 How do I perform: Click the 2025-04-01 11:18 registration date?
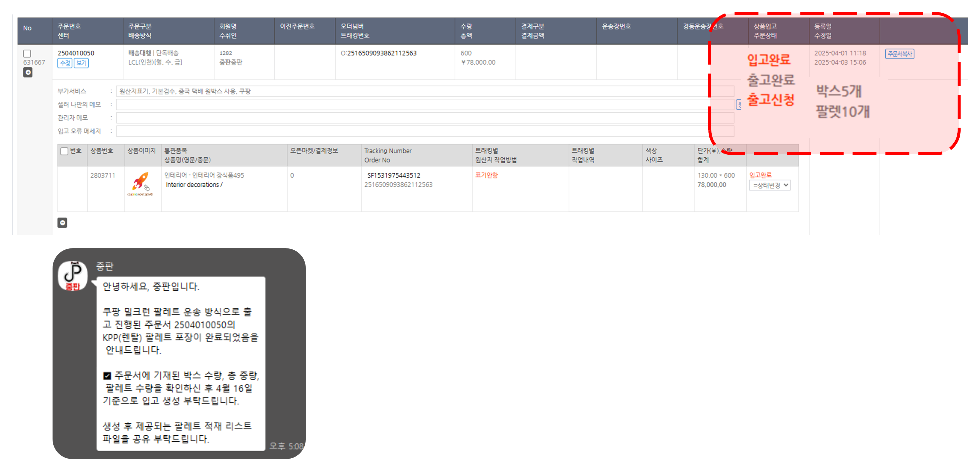tap(840, 53)
